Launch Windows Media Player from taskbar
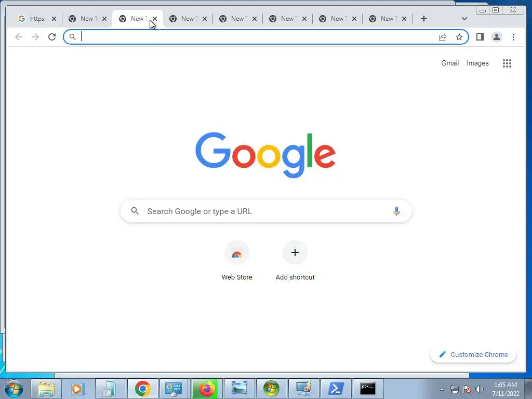The height and width of the screenshot is (399, 532). [78, 389]
